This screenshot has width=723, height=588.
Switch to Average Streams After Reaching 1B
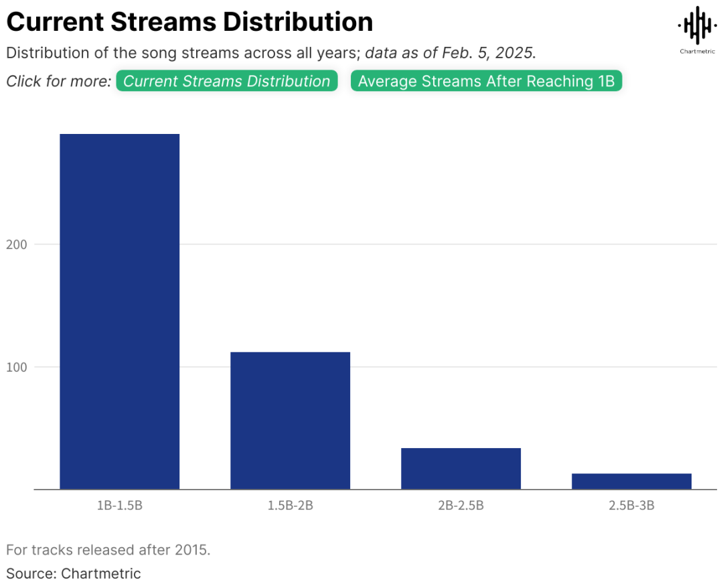click(x=486, y=81)
